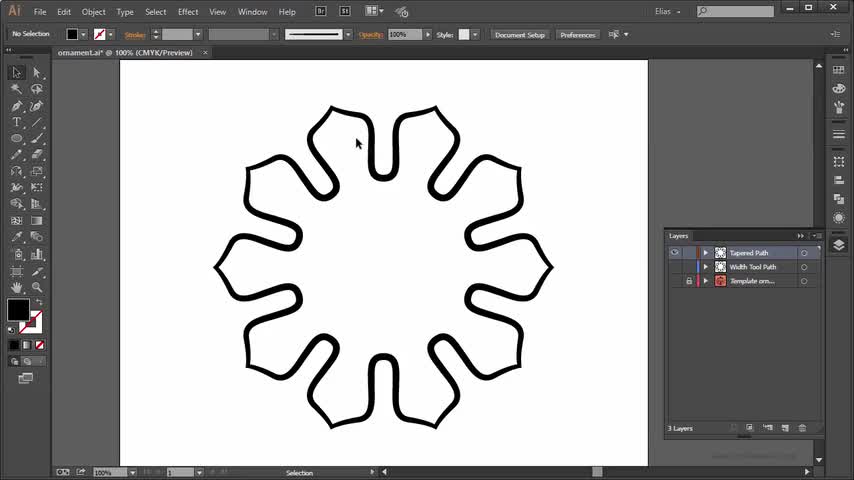Unlock the Template ornament layer
The width and height of the screenshot is (854, 480).
click(x=689, y=281)
